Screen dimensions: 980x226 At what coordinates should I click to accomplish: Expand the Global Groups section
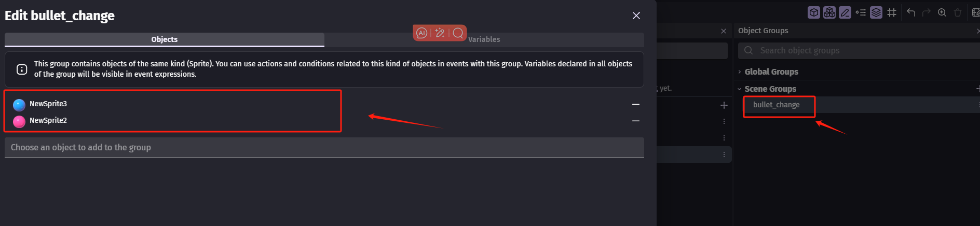tap(771, 72)
